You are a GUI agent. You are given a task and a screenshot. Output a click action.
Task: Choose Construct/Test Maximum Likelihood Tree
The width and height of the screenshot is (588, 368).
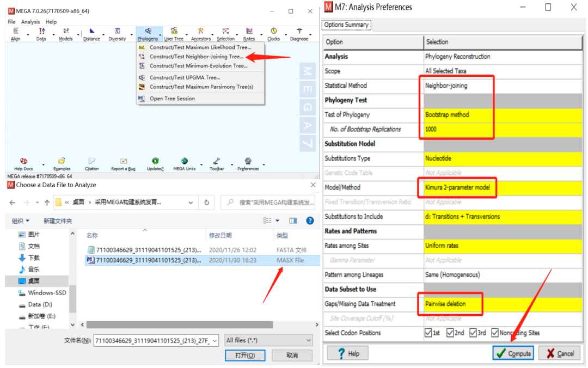[x=200, y=47]
